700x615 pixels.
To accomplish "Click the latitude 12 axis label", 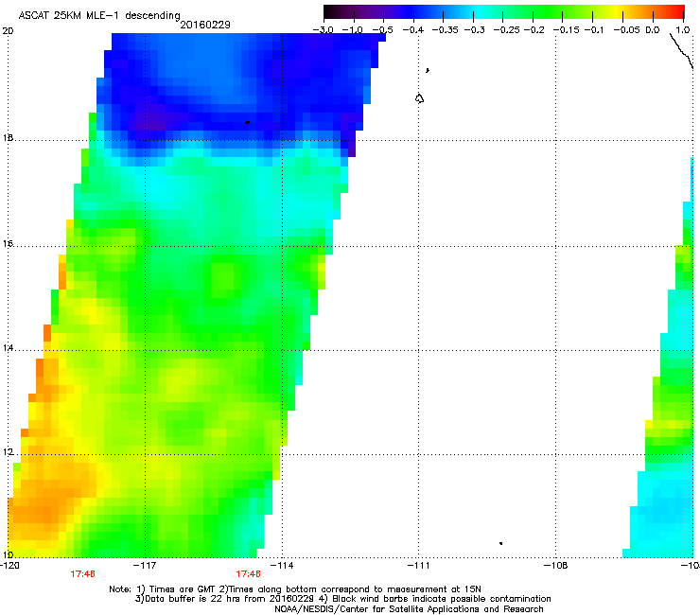I will [8, 452].
